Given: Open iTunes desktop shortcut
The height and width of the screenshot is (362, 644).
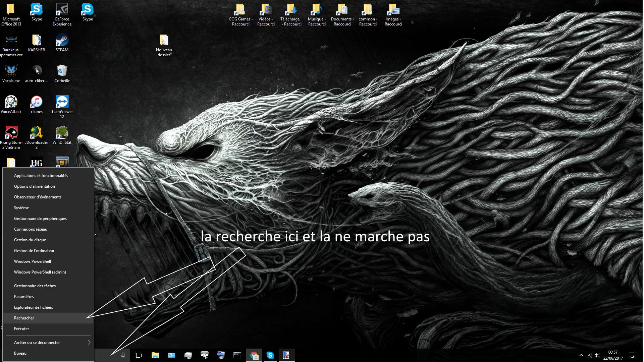Looking at the screenshot, I should point(37,105).
